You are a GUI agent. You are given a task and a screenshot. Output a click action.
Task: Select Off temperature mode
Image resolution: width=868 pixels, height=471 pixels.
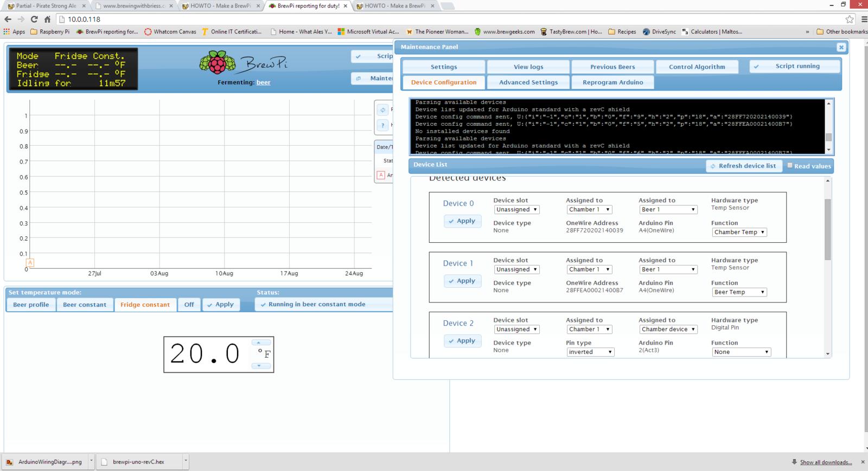[189, 305]
